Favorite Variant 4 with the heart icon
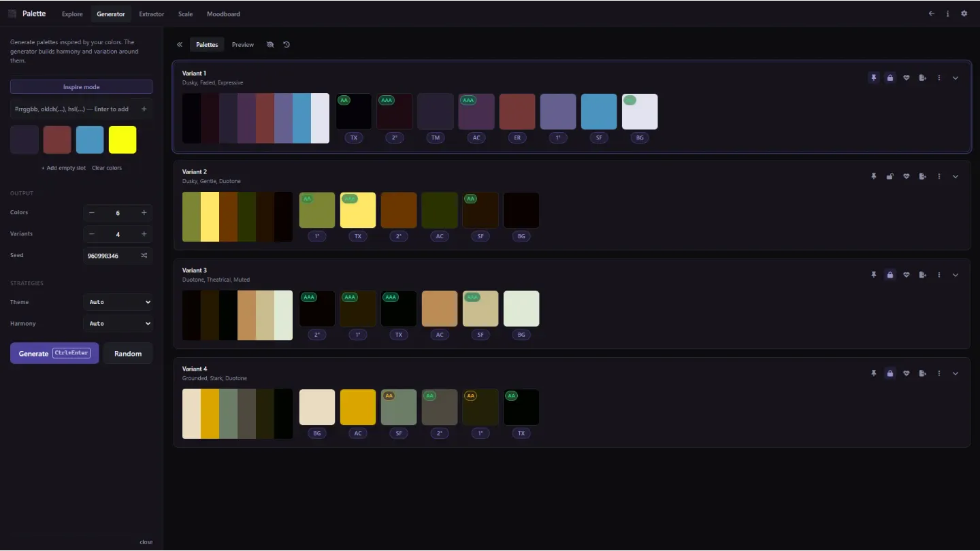The image size is (980, 551). 906,373
